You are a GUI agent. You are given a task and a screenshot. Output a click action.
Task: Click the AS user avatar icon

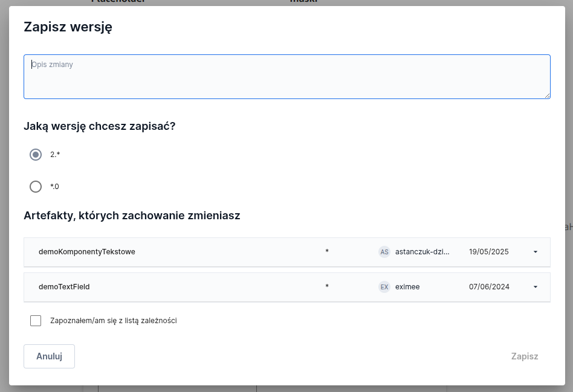[x=384, y=252]
